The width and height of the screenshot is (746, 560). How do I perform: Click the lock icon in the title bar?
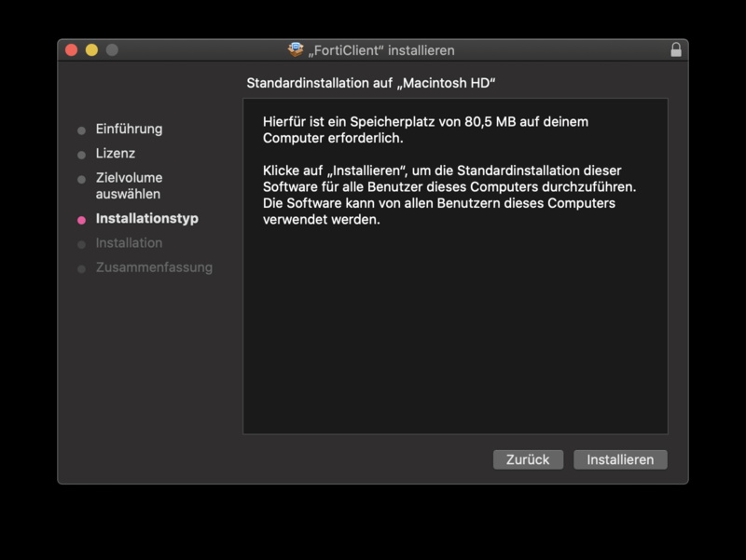click(x=676, y=50)
